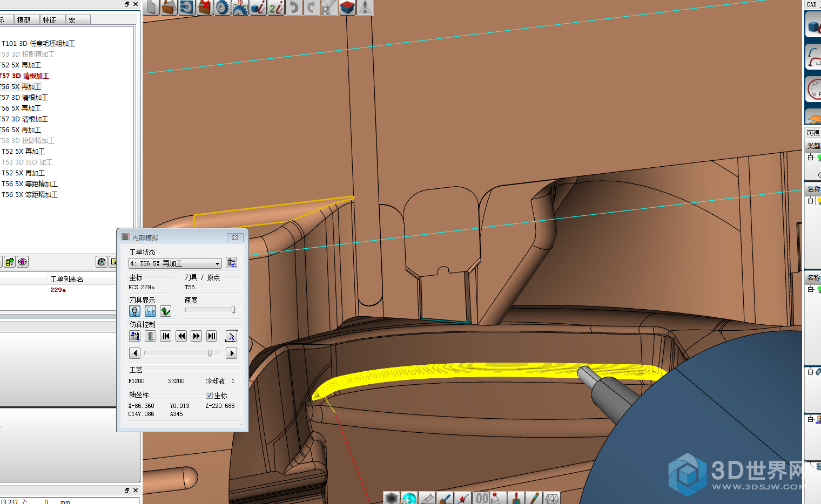The image size is (821, 504).
Task: Click the pen nib icon in bottom toolbar
Action: [x=427, y=498]
